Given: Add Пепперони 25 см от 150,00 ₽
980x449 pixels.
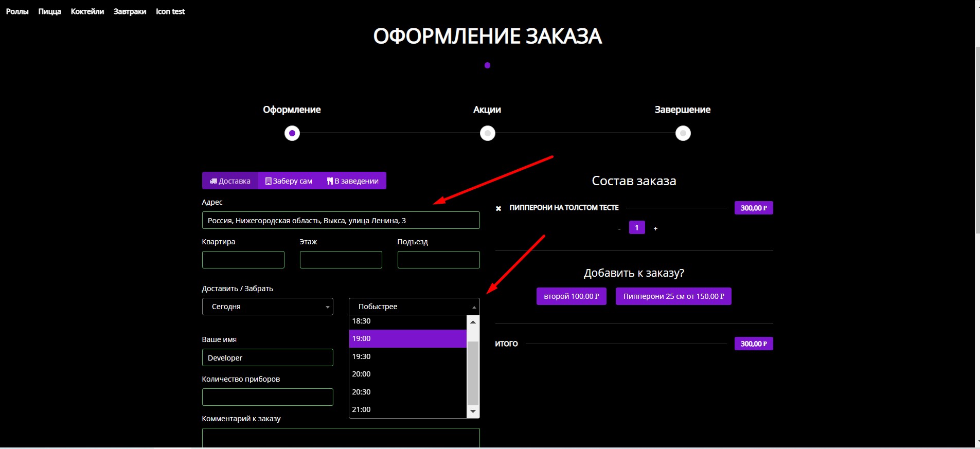Looking at the screenshot, I should click(x=673, y=296).
